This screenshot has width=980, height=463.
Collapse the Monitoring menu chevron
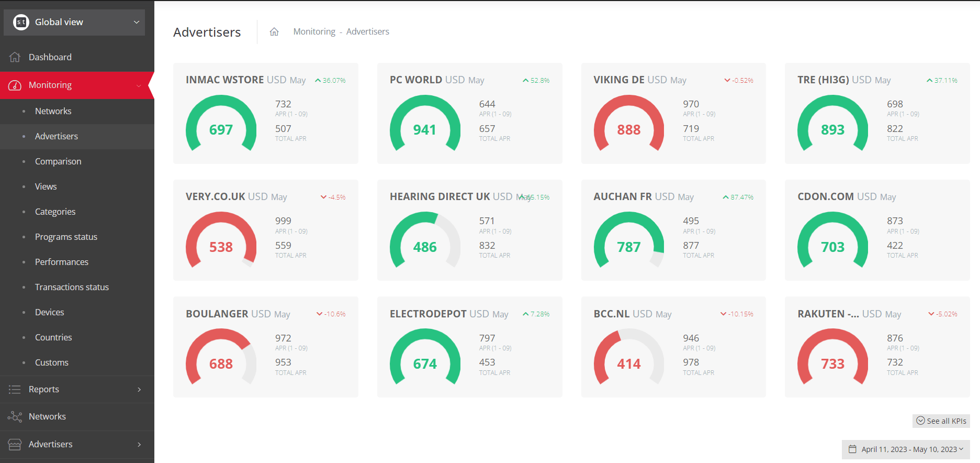click(139, 85)
